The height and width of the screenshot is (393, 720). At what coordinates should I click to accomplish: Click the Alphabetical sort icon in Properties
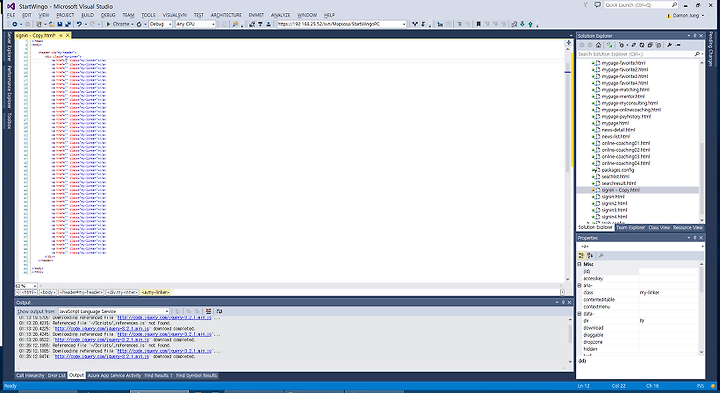coord(590,255)
